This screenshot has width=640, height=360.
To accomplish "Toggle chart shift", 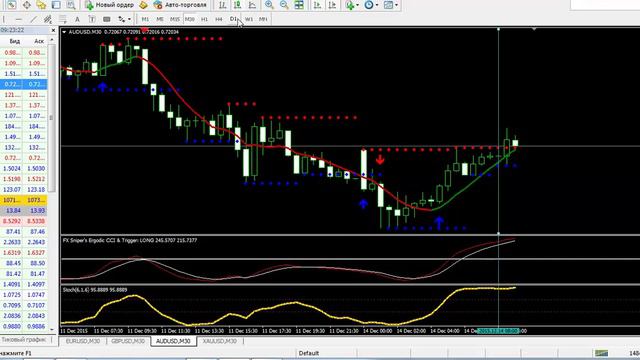I will (x=332, y=5).
